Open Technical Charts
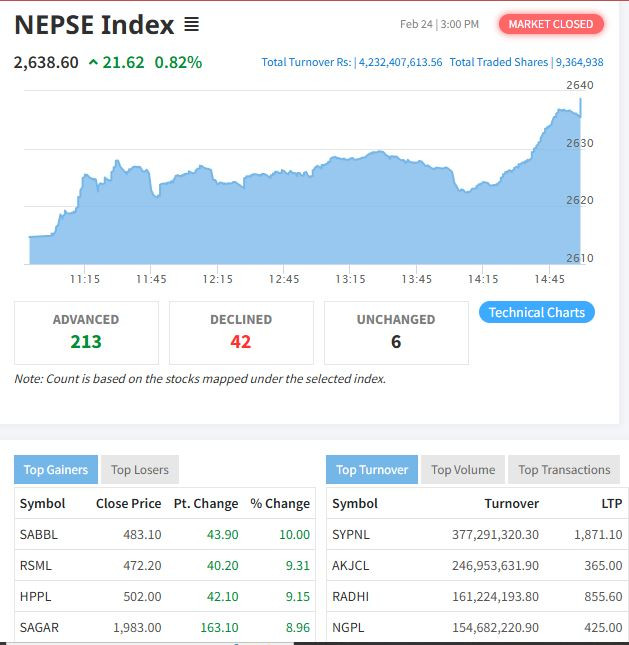The height and width of the screenshot is (645, 629). [537, 312]
